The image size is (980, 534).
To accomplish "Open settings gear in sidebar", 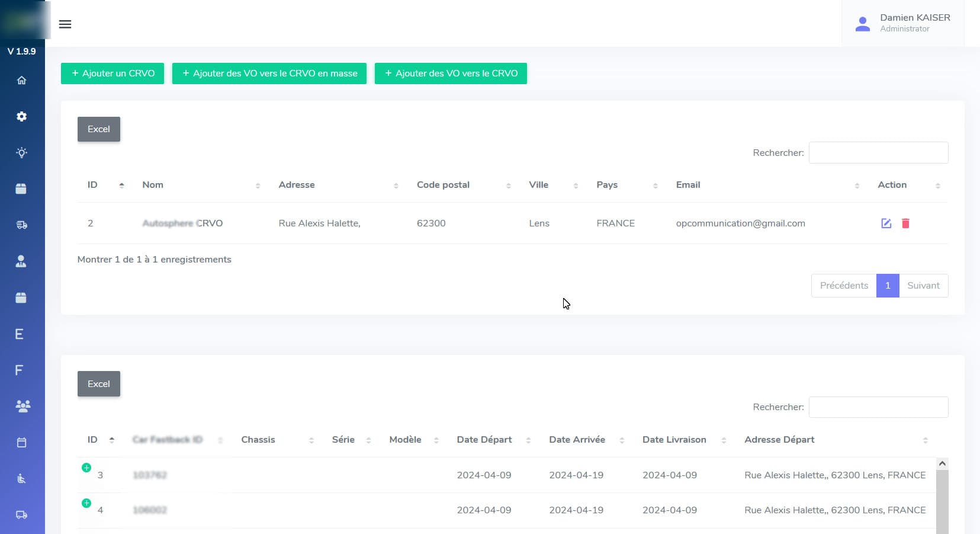I will tap(22, 117).
